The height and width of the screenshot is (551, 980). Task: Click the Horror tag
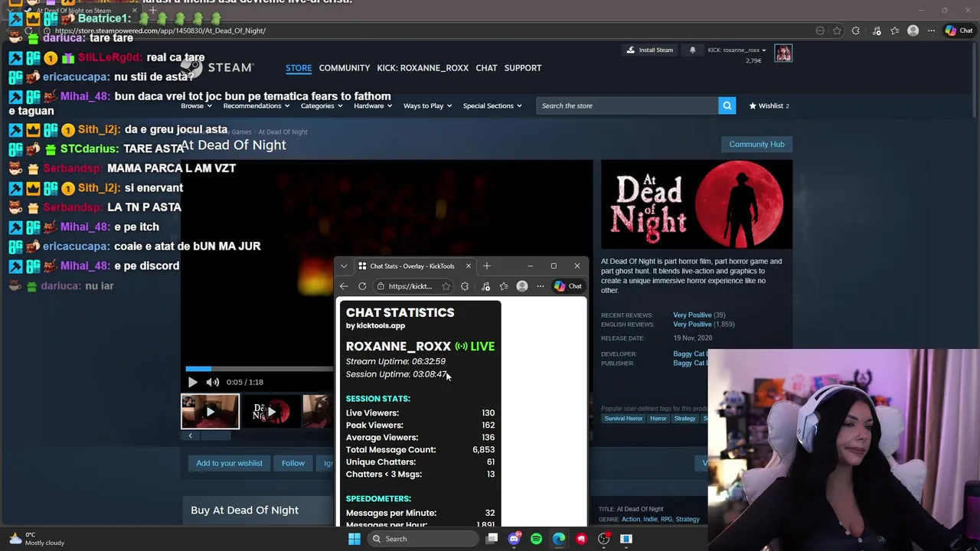[x=658, y=419]
